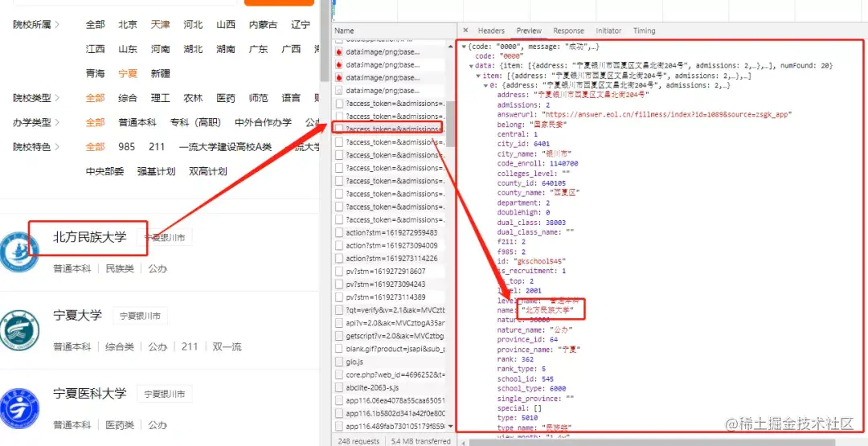Select the api?v=2.0&ak request row
Viewport: 868px width, 446px height.
tap(389, 323)
